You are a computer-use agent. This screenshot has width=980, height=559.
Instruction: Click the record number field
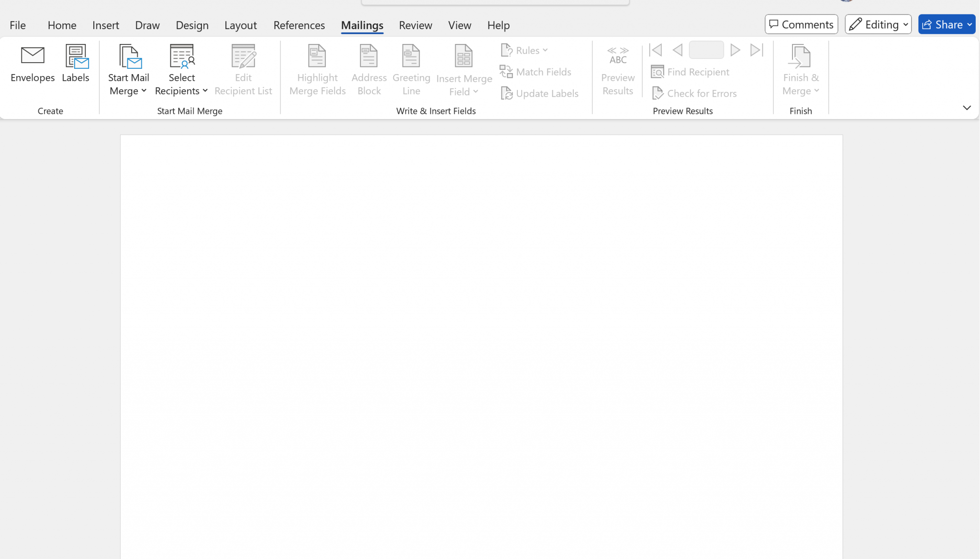706,50
